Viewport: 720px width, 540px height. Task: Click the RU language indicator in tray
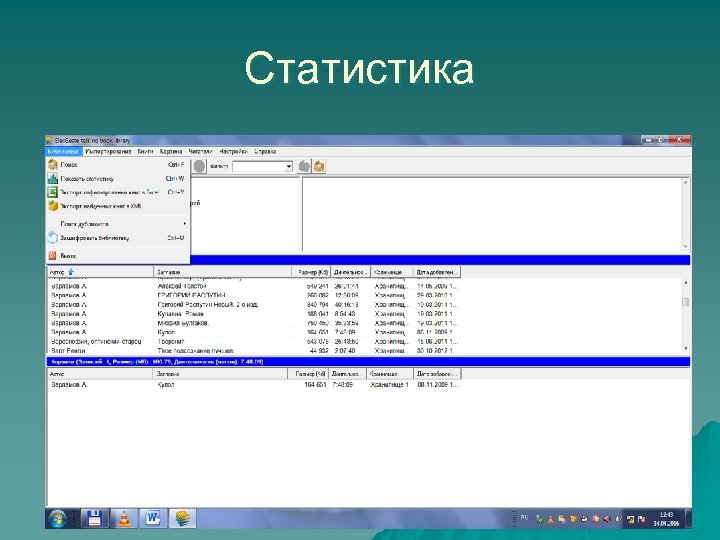(x=524, y=518)
